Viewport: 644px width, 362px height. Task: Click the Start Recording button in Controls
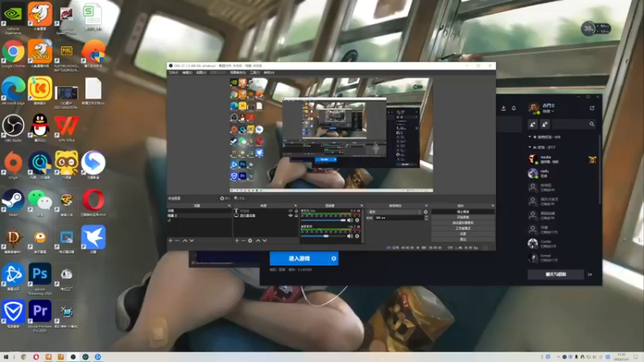[x=463, y=217]
